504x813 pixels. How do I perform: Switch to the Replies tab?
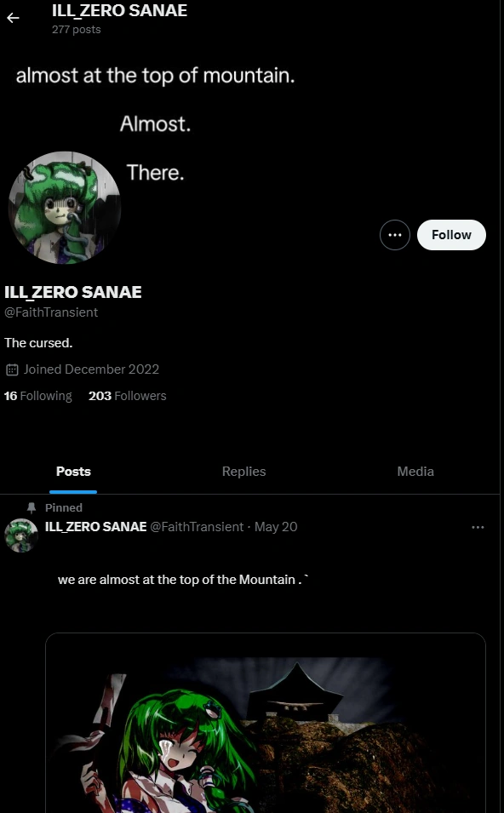click(x=243, y=471)
